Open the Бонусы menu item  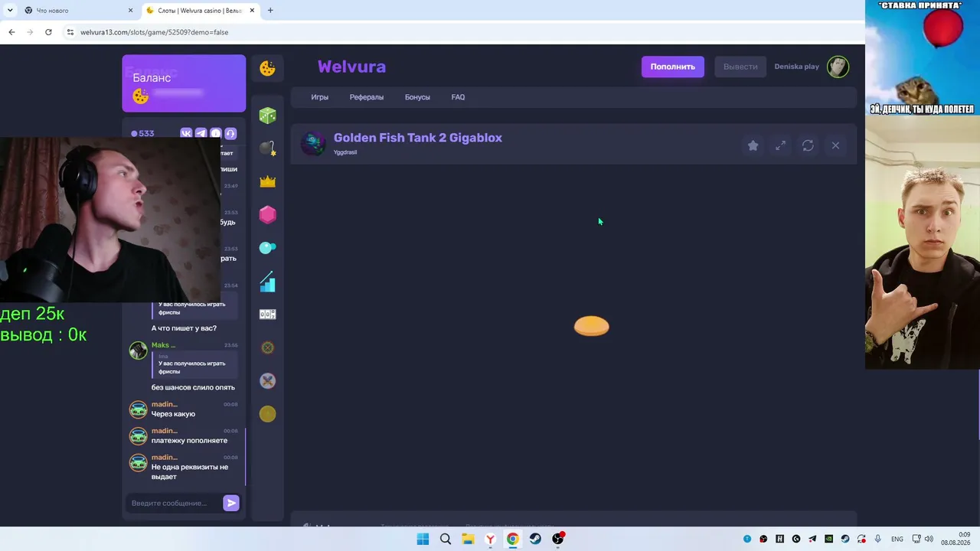click(x=417, y=97)
